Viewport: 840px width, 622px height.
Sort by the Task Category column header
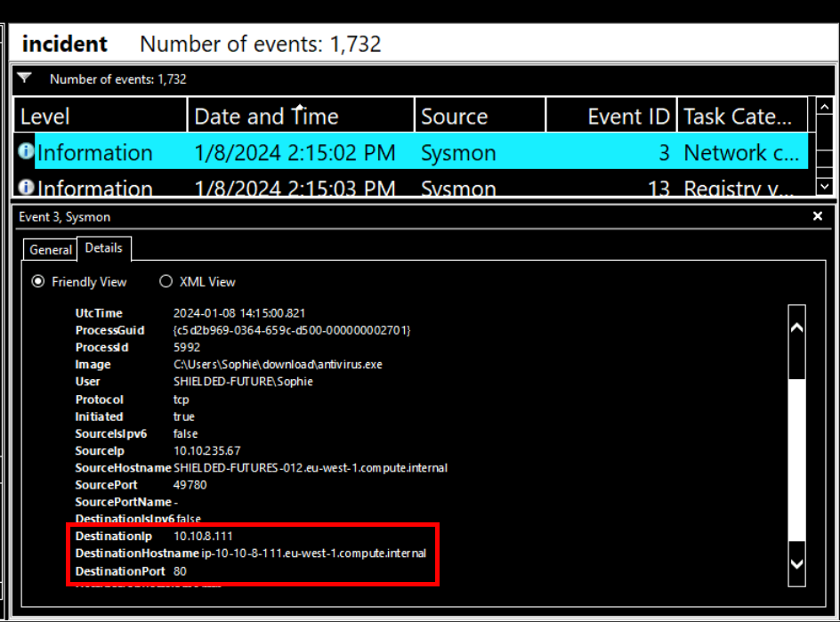coord(741,117)
